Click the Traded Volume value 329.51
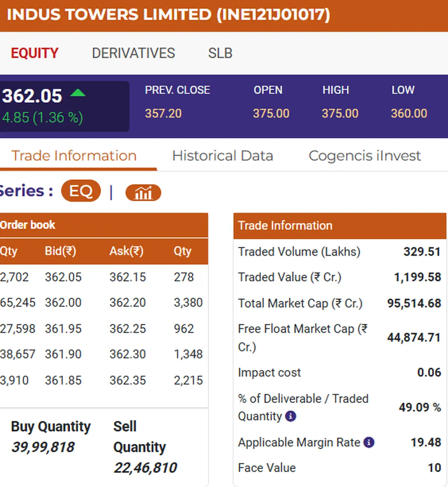The width and height of the screenshot is (448, 487). tap(422, 252)
